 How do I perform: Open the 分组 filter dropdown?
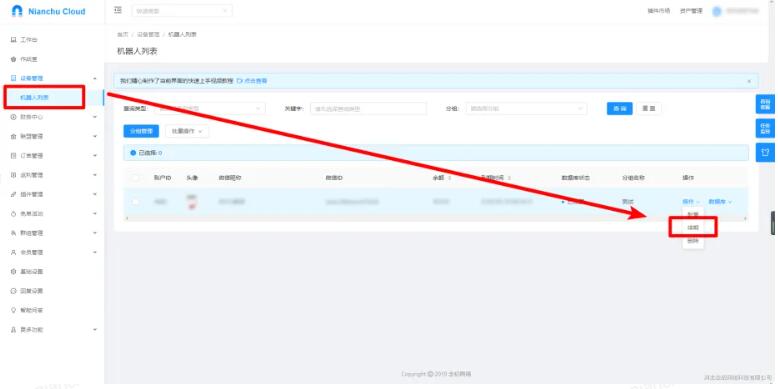tap(526, 108)
